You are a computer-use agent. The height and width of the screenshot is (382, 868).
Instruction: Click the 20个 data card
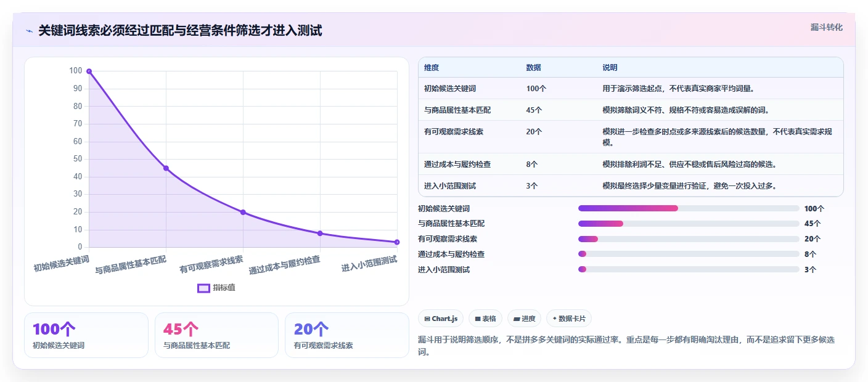coord(347,335)
